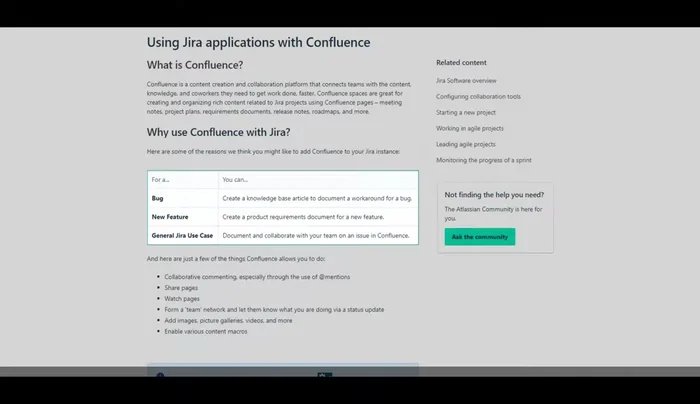Click the 'Enable various content macros' bullet item
Image resolution: width=700 pixels, height=404 pixels.
pyautogui.click(x=206, y=331)
